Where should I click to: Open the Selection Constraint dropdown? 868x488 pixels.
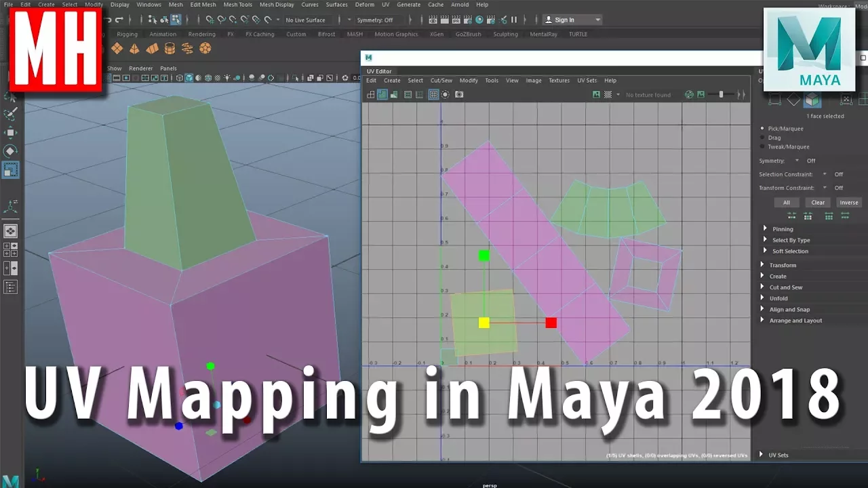coord(825,174)
